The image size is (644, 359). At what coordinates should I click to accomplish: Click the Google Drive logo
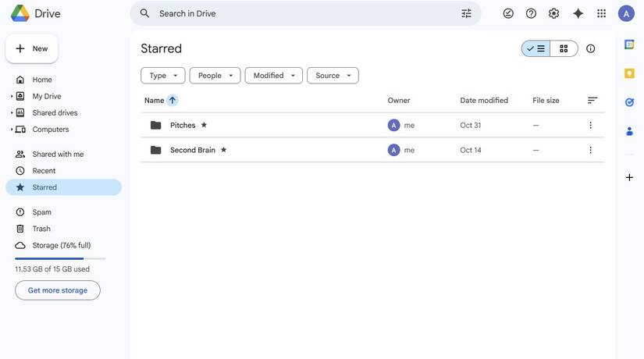(20, 13)
